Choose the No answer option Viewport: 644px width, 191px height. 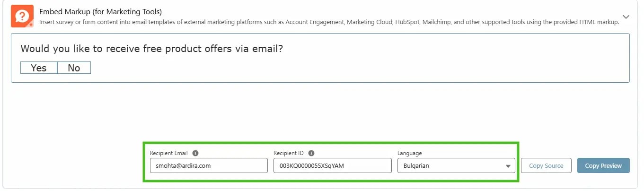click(74, 68)
